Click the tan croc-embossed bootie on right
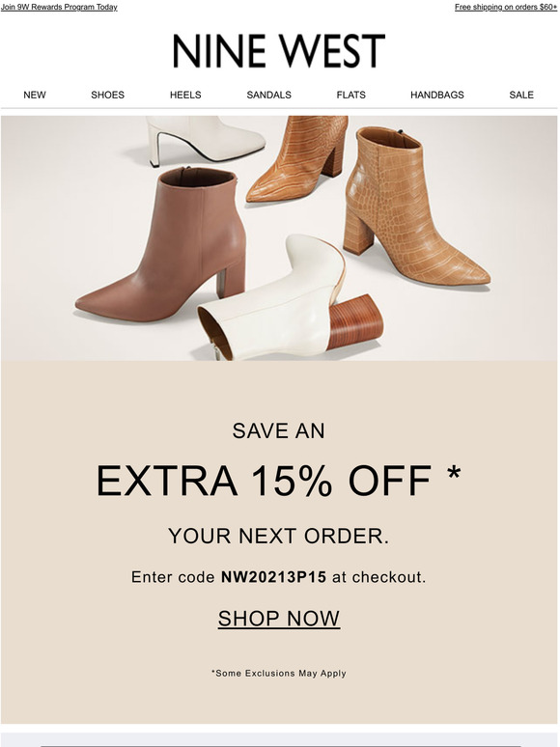This screenshot has height=747, width=560. 412,207
